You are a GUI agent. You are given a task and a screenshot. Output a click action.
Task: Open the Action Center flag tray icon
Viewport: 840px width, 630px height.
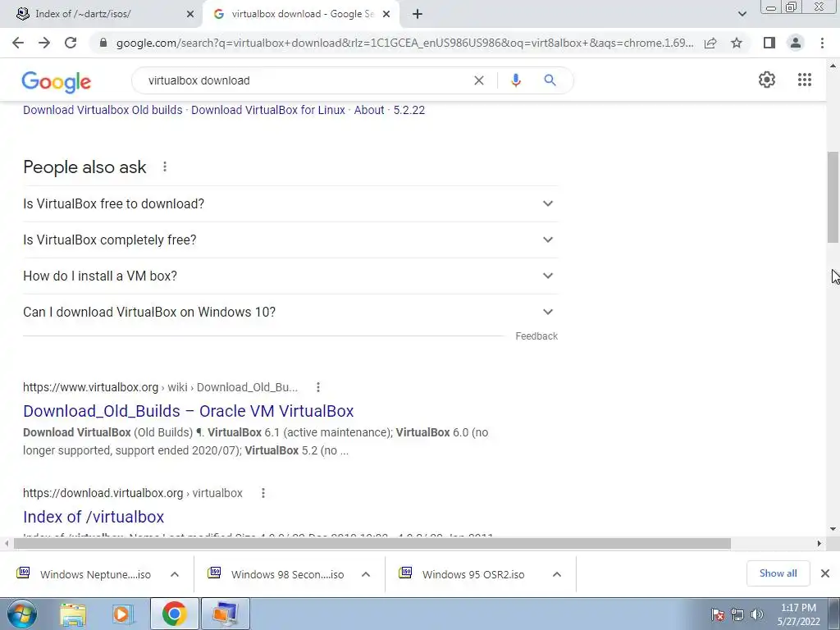pos(718,614)
